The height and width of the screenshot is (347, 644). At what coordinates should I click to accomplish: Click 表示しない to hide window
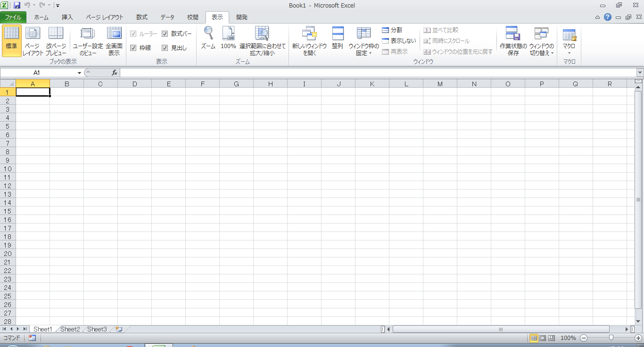click(x=399, y=41)
